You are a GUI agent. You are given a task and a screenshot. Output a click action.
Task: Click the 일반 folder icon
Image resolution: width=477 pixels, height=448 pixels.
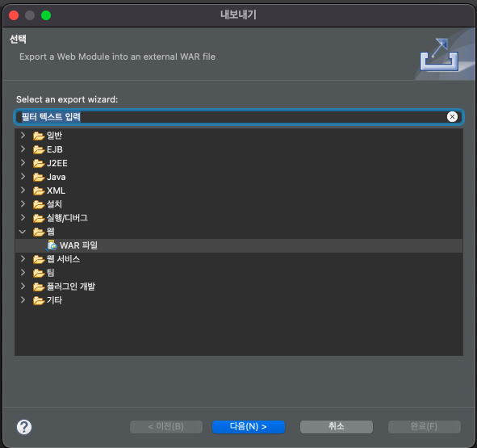(x=39, y=136)
